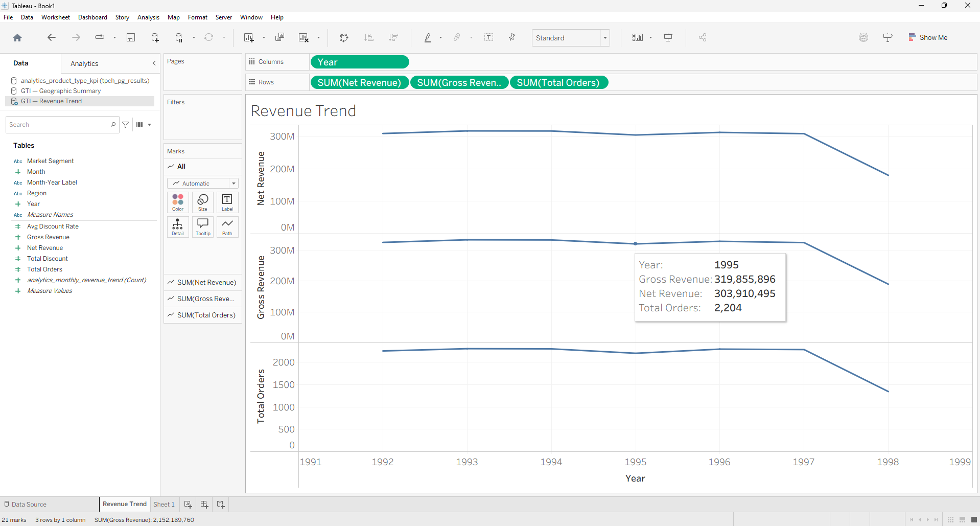The height and width of the screenshot is (526, 980).
Task: Open the pause auto updates dropdown arrow
Action: (194, 37)
